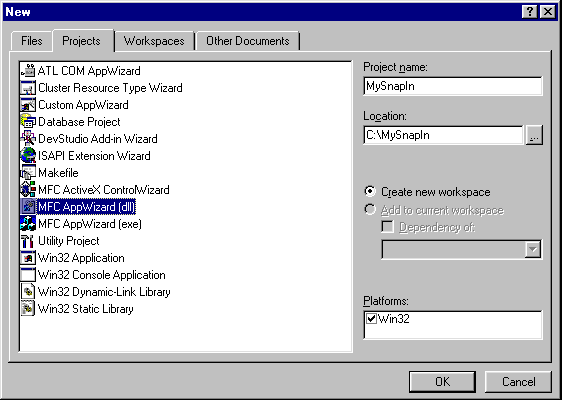Choose Database Project label
Screen dimensions: 562x400
pos(79,122)
